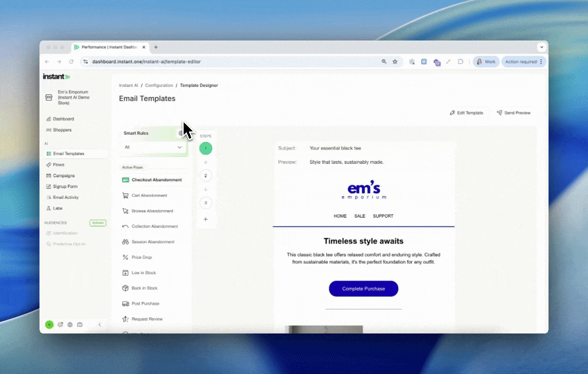Select the Price Drop percent icon
The height and width of the screenshot is (374, 588).
(125, 257)
